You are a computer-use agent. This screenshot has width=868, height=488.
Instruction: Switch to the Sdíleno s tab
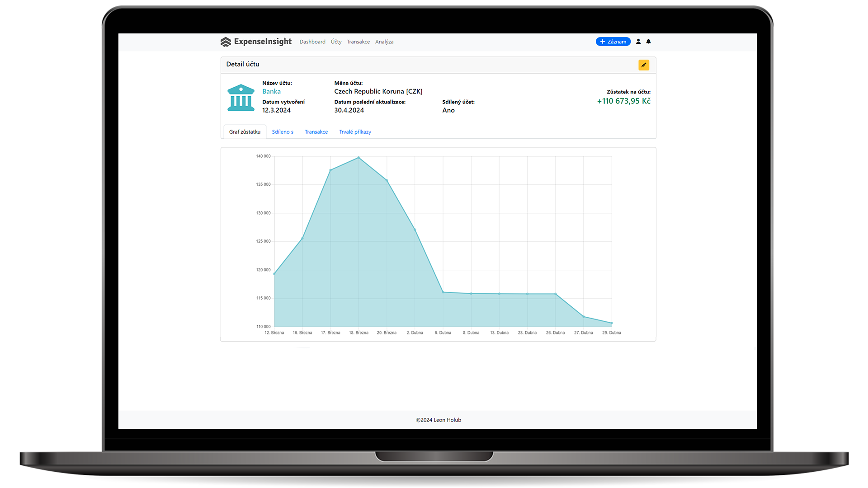click(283, 132)
